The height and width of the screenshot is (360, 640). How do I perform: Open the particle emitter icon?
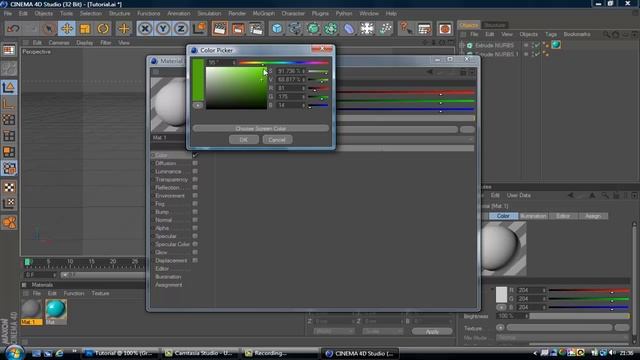click(385, 29)
